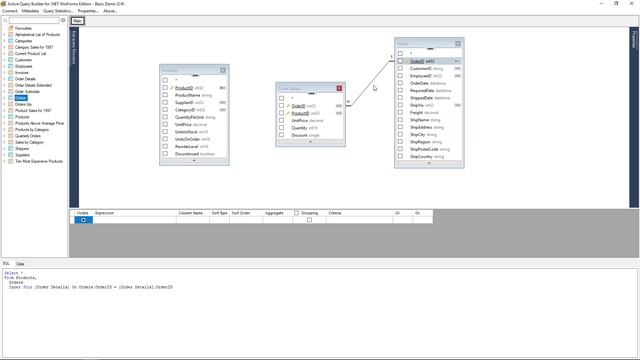Viewport: 640px width, 360px height.
Task: Open the Metadata menu
Action: point(30,11)
